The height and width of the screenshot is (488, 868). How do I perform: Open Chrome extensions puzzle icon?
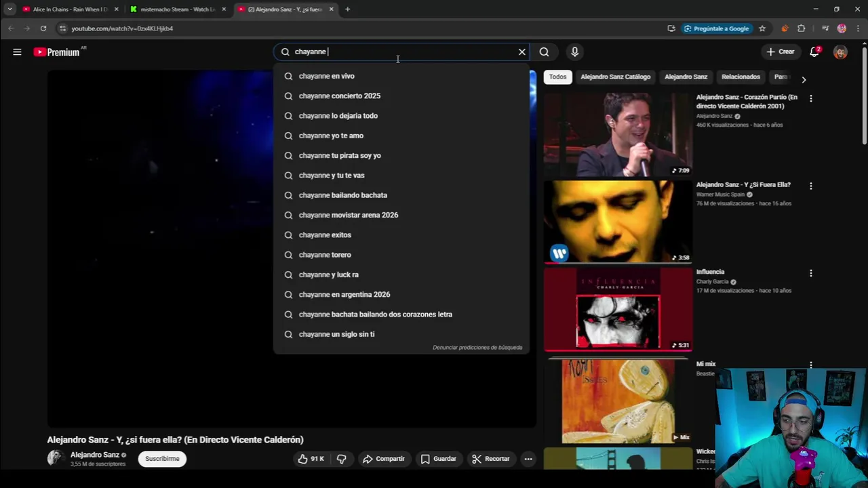click(x=802, y=28)
